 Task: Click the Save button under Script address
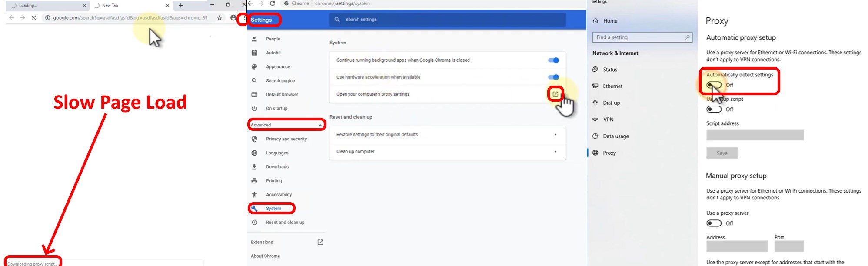pyautogui.click(x=722, y=153)
